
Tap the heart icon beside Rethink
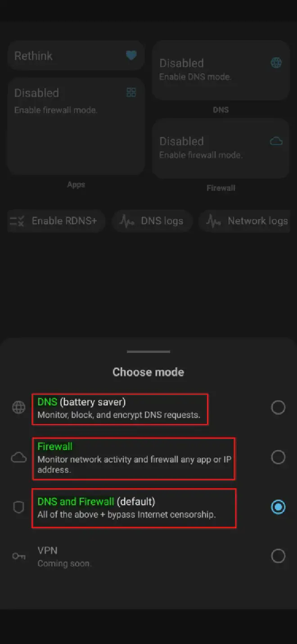click(131, 56)
